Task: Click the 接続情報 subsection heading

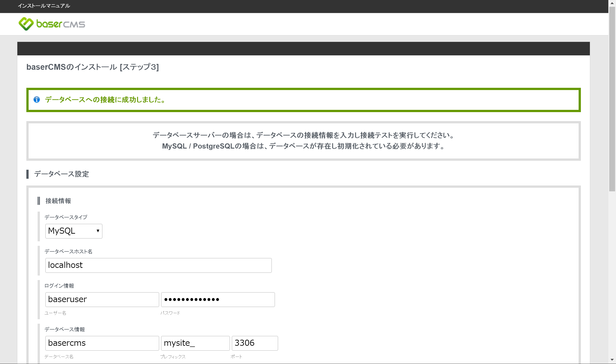Action: point(58,201)
